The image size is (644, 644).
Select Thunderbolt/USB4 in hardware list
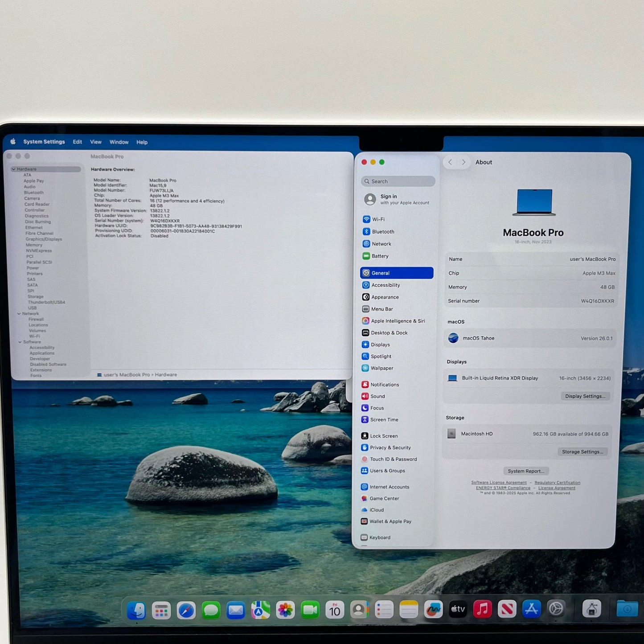[x=46, y=302]
